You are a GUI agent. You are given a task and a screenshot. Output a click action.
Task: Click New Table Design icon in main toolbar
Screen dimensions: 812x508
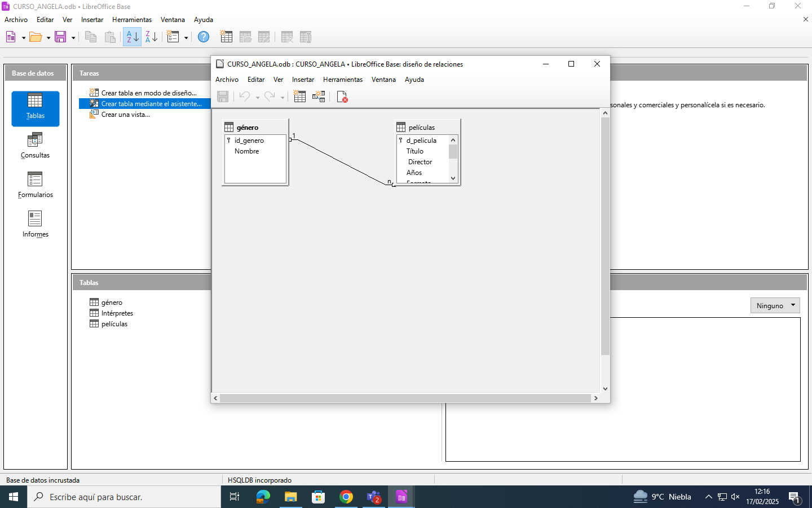click(226, 37)
